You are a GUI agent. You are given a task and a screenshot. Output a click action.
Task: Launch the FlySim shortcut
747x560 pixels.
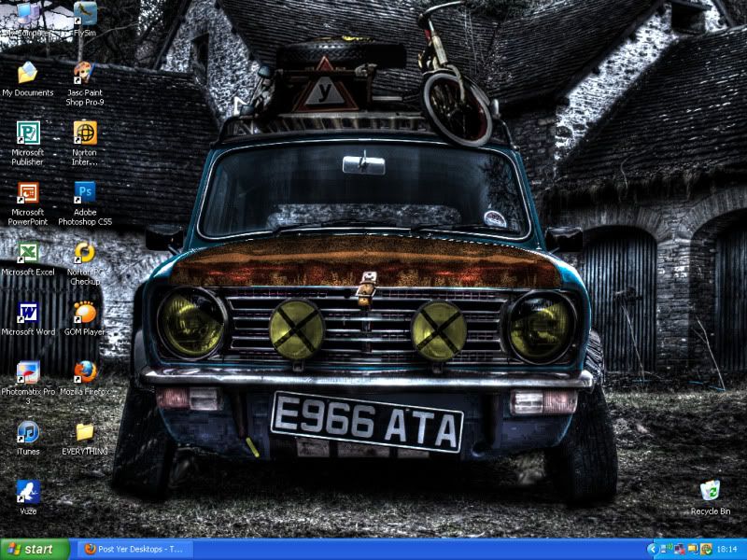coord(84,15)
